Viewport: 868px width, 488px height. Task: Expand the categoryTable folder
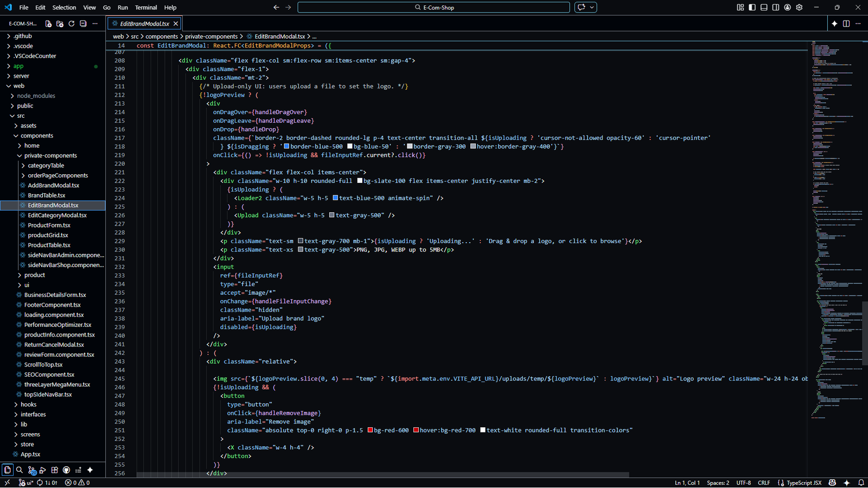pos(46,166)
